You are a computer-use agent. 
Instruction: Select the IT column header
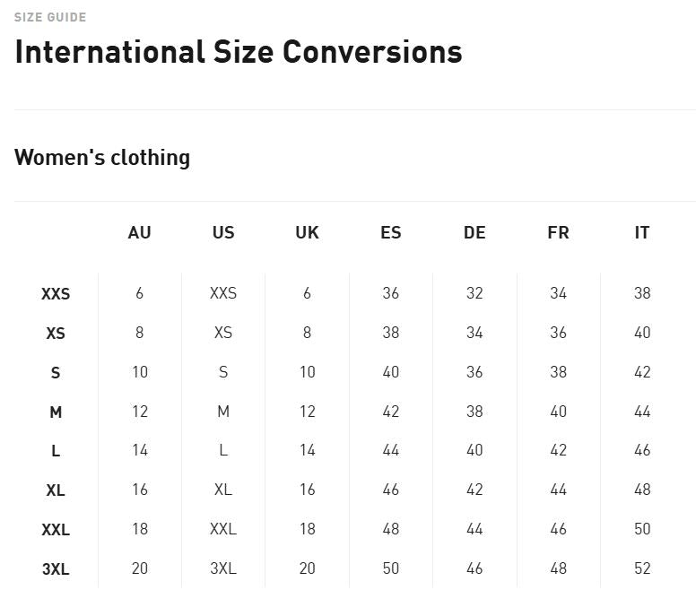pyautogui.click(x=642, y=233)
